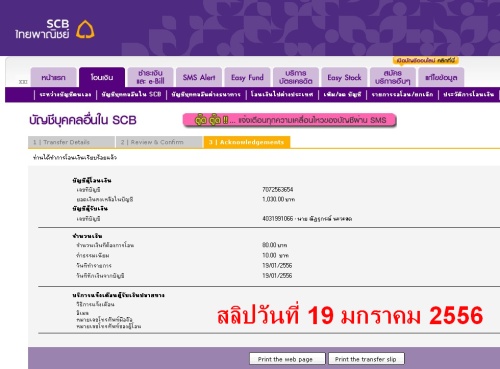Select the โอนเงิน transfer tab

point(102,77)
